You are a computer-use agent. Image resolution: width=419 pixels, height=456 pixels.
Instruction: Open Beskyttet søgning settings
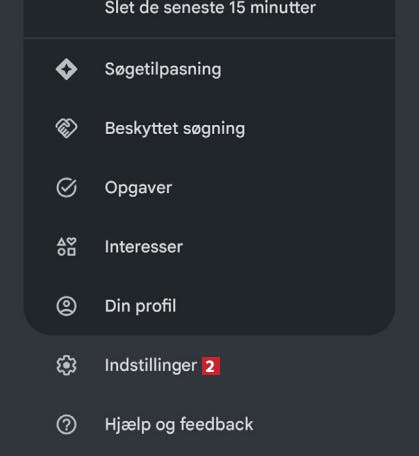(209, 128)
